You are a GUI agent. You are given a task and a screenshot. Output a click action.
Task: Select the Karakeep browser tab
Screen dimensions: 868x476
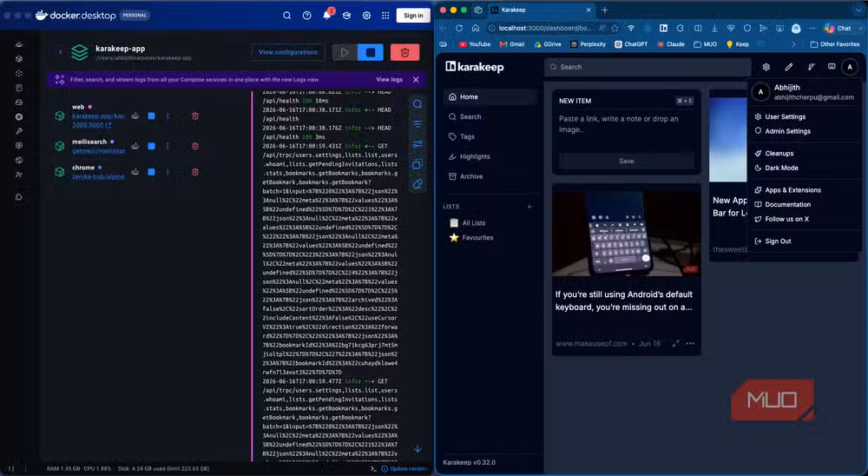pos(541,10)
